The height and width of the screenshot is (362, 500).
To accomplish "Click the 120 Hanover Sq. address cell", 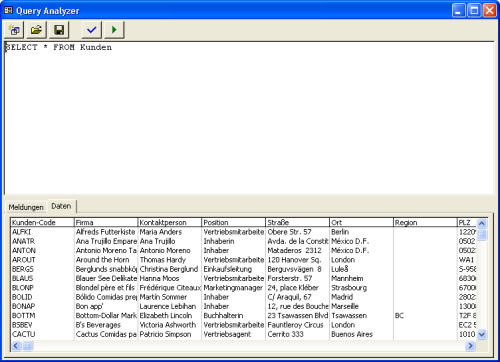I will click(x=297, y=260).
